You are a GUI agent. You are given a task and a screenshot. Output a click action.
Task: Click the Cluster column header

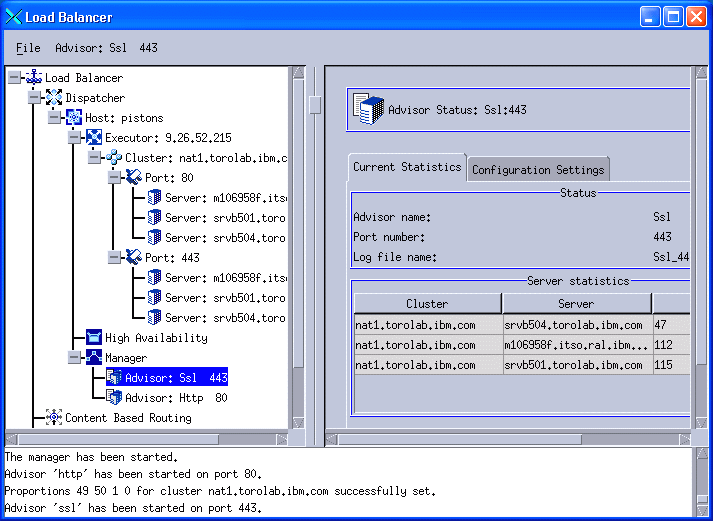[427, 303]
